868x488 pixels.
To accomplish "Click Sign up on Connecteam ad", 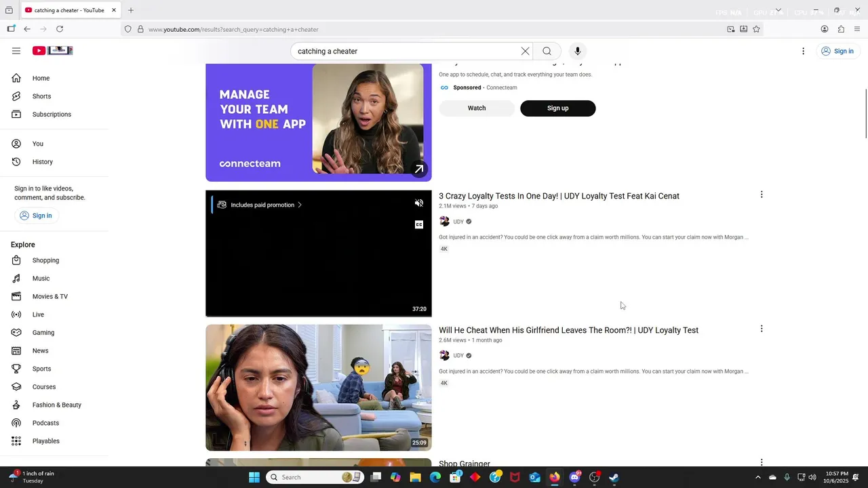I will coord(558,108).
